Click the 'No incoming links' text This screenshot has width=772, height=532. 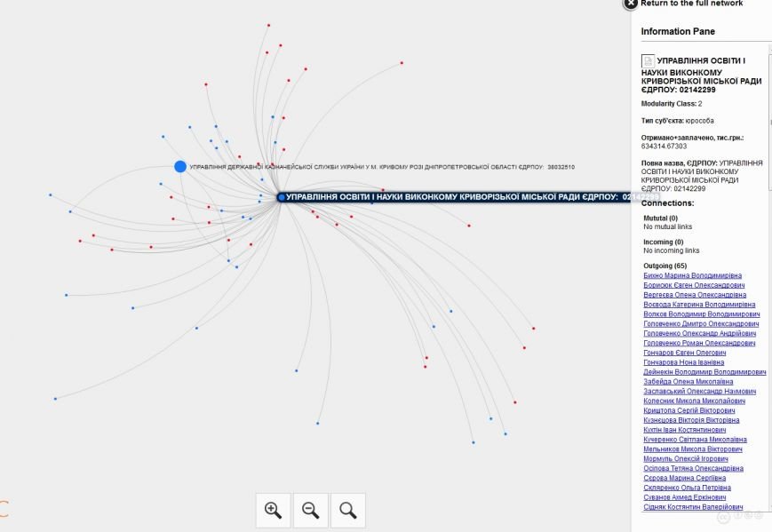[x=671, y=250]
